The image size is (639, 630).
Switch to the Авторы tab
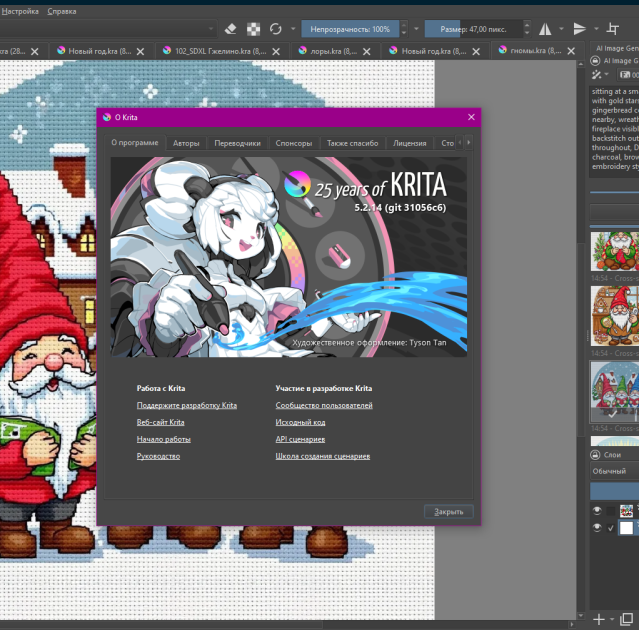(186, 143)
